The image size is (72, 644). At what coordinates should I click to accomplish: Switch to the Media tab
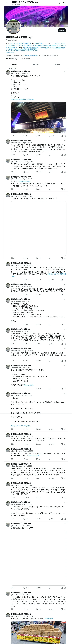(57, 64)
